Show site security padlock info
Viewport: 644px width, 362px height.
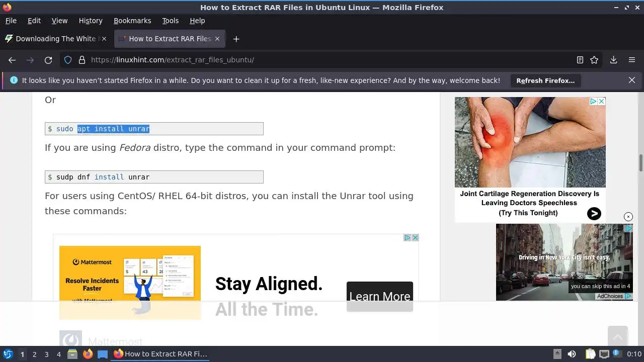pos(82,60)
